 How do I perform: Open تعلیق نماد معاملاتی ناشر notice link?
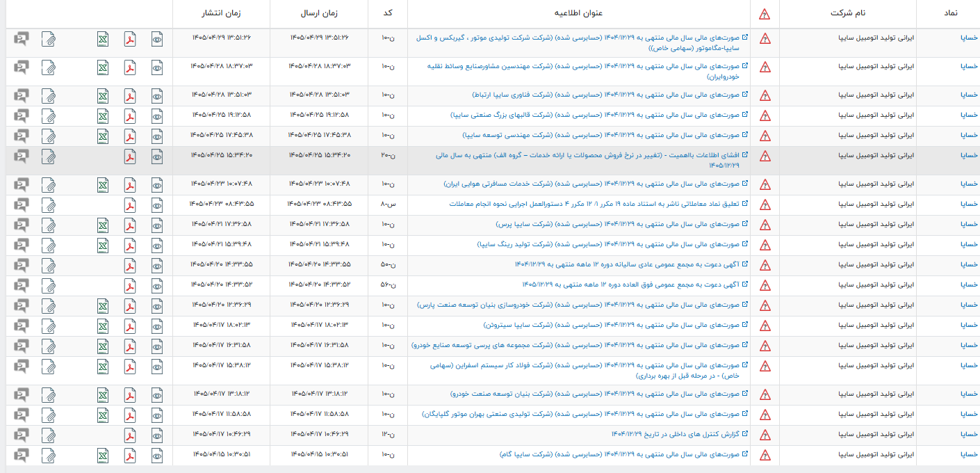click(x=599, y=204)
